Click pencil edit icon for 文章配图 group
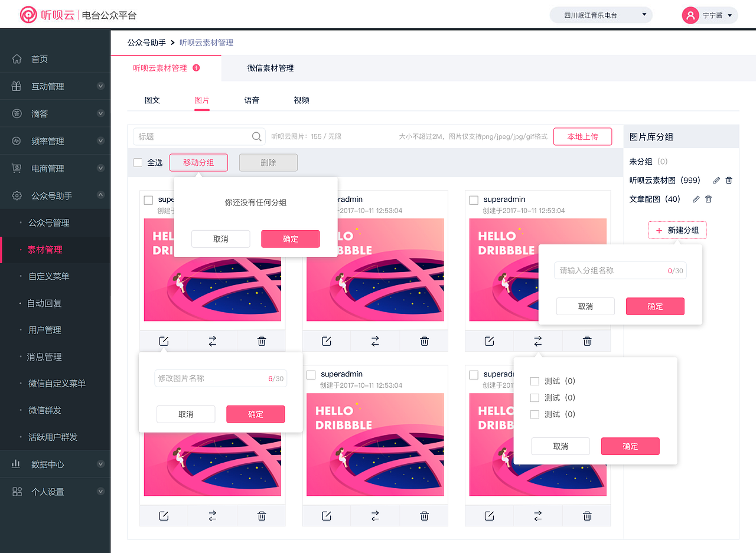The height and width of the screenshot is (553, 756). (696, 199)
